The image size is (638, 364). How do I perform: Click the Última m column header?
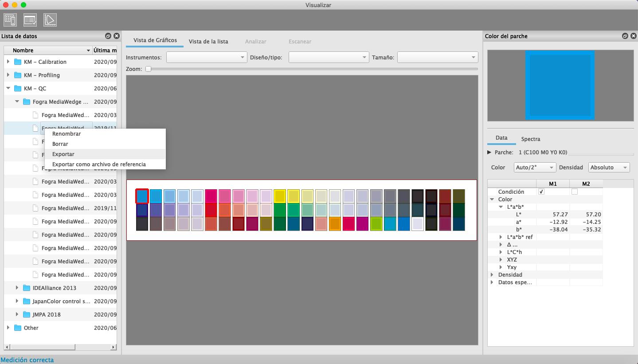point(105,50)
